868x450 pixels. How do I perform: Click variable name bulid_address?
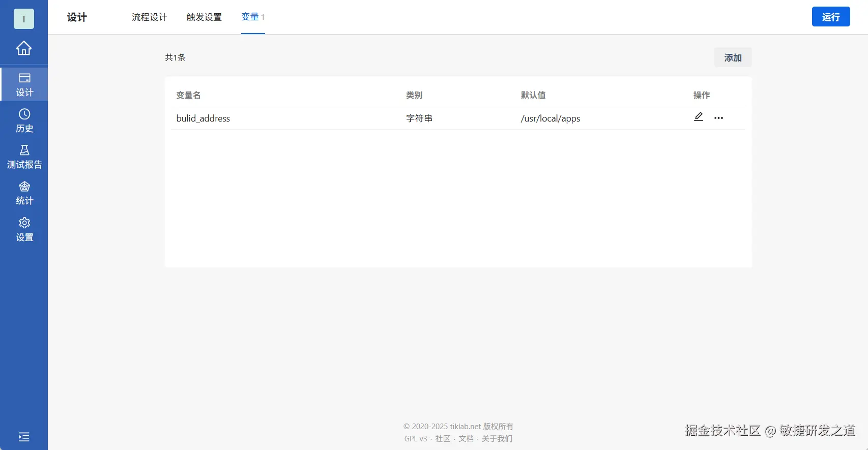tap(203, 118)
